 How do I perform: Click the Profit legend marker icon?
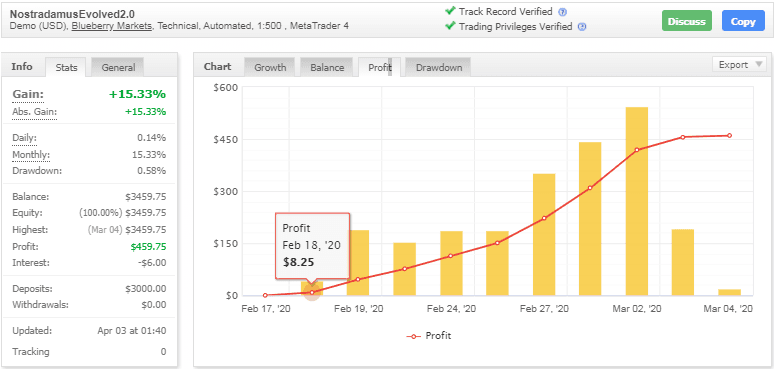(414, 336)
